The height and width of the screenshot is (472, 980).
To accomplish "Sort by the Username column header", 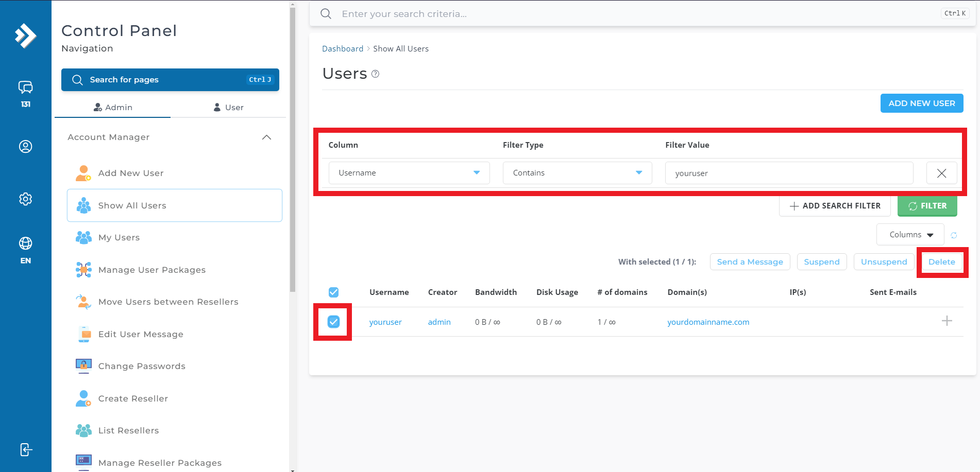I will (389, 292).
